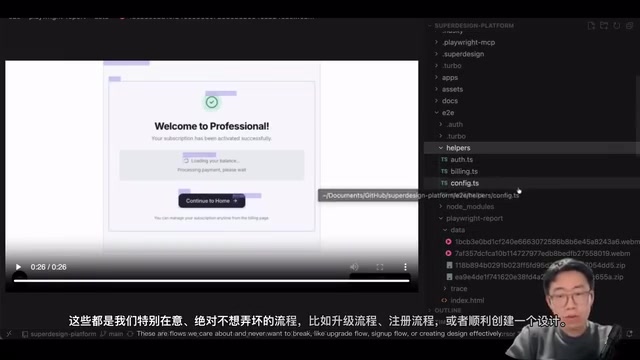
Task: Click the video icon of the 7af357dcfca webm
Action: pos(449,253)
